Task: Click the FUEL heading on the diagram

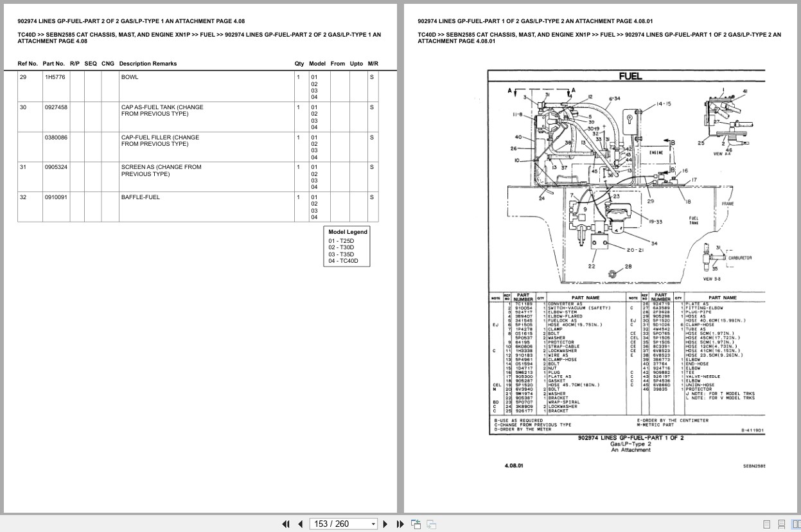Action: (630, 76)
